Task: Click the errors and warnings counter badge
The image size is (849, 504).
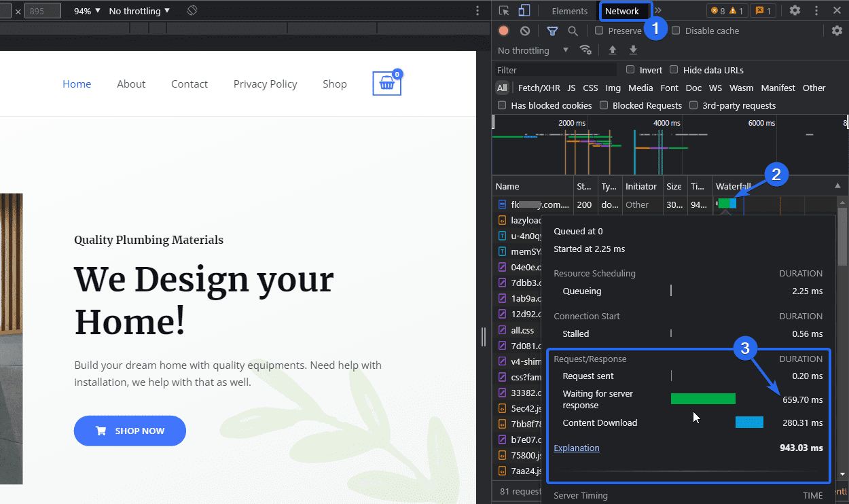Action: point(727,11)
